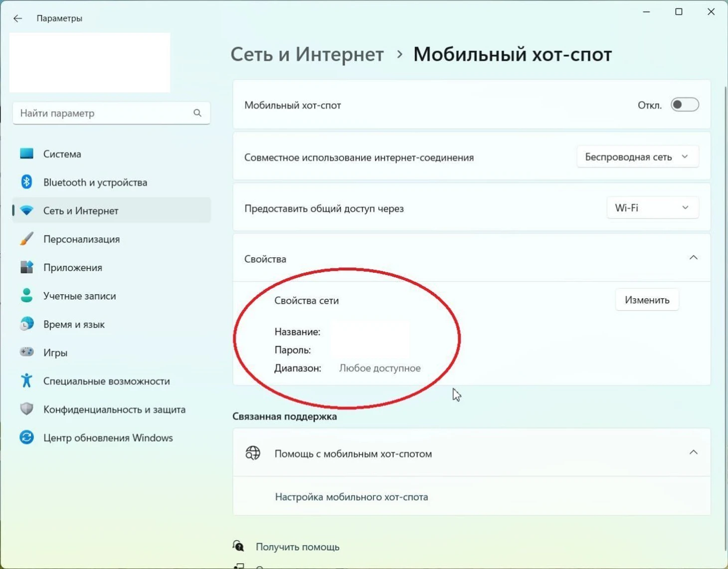728x569 pixels.
Task: Click the Название: label
Action: point(297,332)
